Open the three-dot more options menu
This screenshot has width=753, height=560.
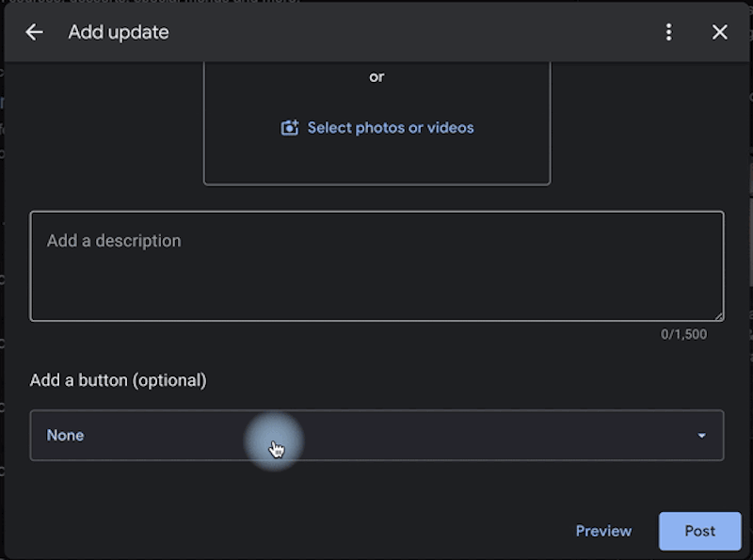668,32
